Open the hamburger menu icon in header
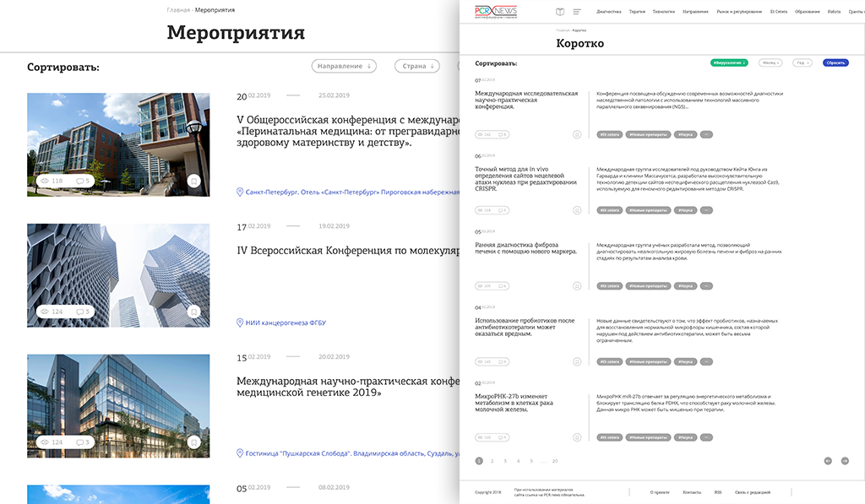Image resolution: width=865 pixels, height=504 pixels. pyautogui.click(x=577, y=12)
